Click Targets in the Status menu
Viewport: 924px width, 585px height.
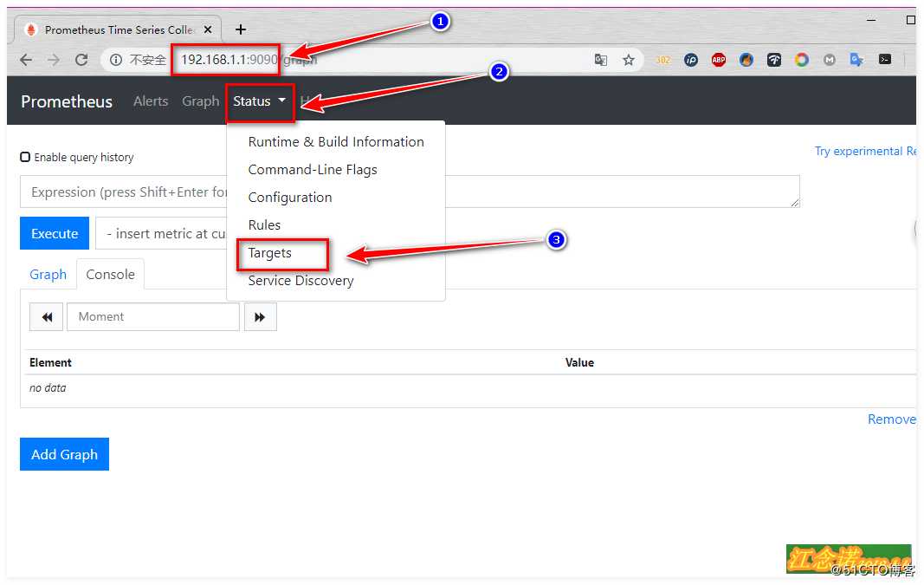click(270, 253)
